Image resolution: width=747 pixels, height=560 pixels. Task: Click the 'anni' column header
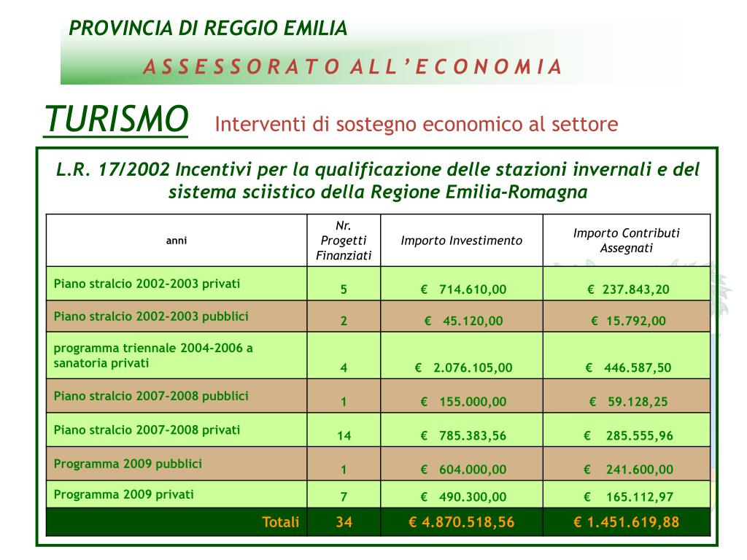click(177, 241)
